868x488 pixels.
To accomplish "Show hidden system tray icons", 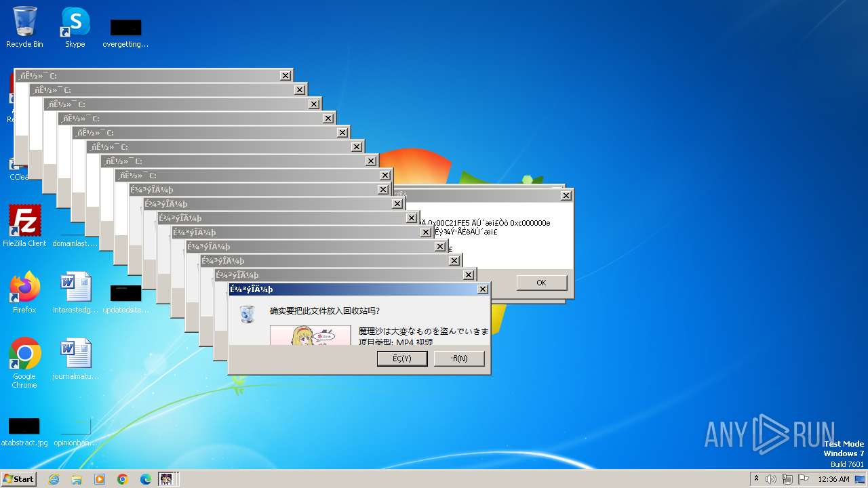I will pos(756,479).
